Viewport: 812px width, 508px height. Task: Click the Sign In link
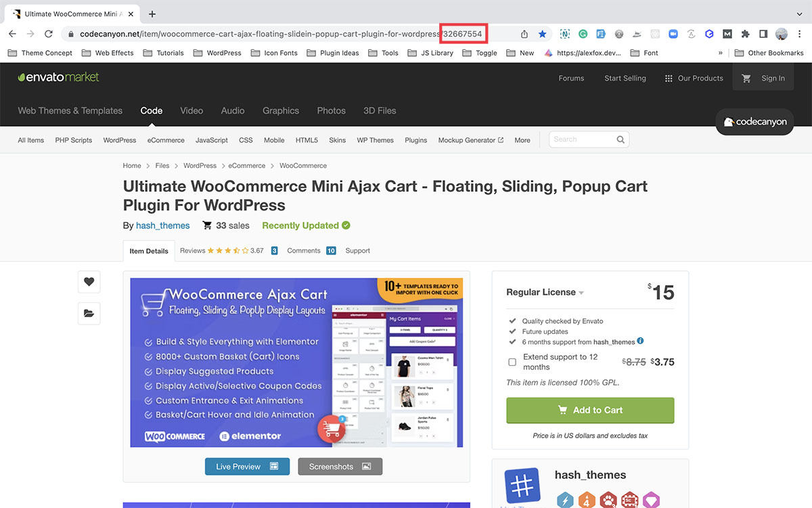[773, 78]
